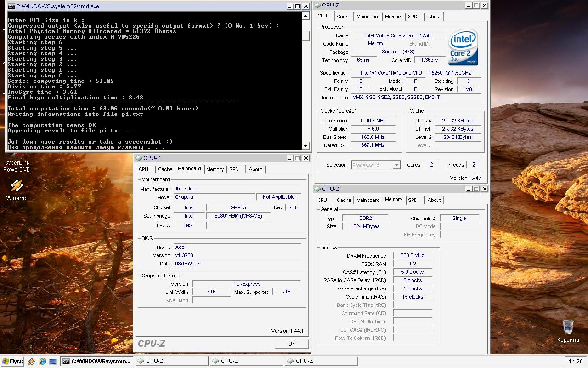Switch to the cmd.exe taskbar button

(x=96, y=361)
